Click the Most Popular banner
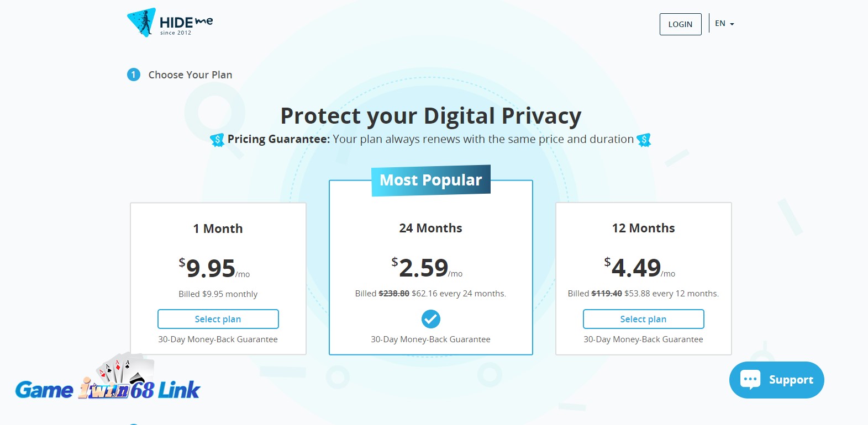 pos(431,180)
